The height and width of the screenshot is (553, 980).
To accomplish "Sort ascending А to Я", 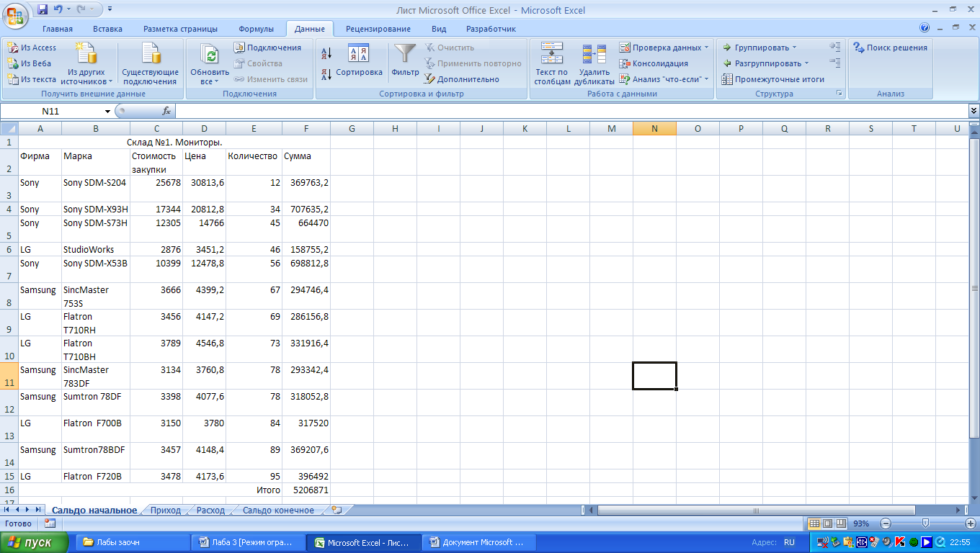I will [326, 53].
